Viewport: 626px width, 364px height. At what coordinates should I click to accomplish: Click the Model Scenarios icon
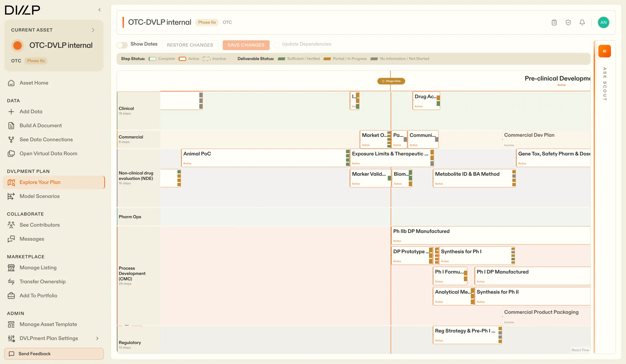pos(11,197)
